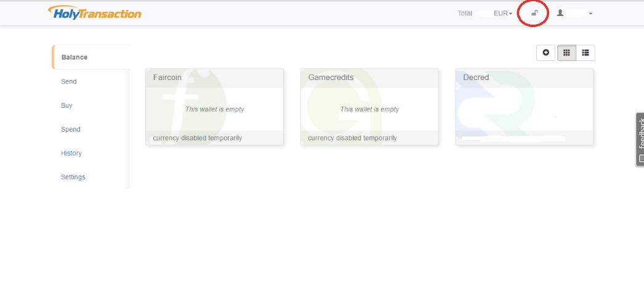The image size is (644, 303).
Task: Open the Spend section
Action: [71, 129]
